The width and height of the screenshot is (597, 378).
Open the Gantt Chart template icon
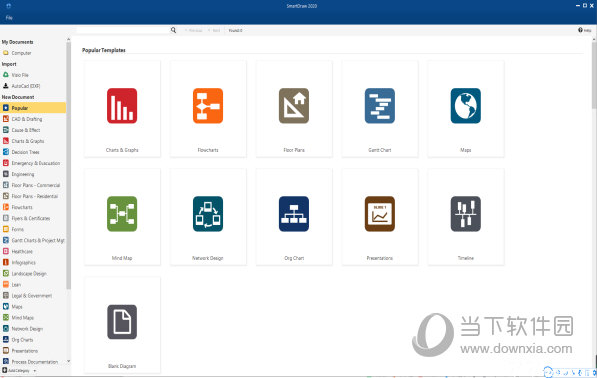pyautogui.click(x=380, y=106)
